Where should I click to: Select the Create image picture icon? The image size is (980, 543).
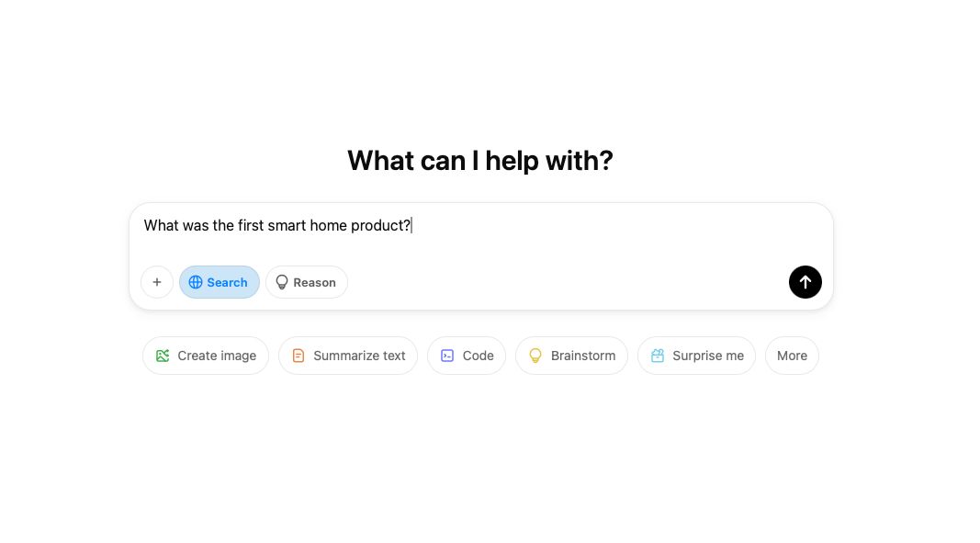pos(163,355)
